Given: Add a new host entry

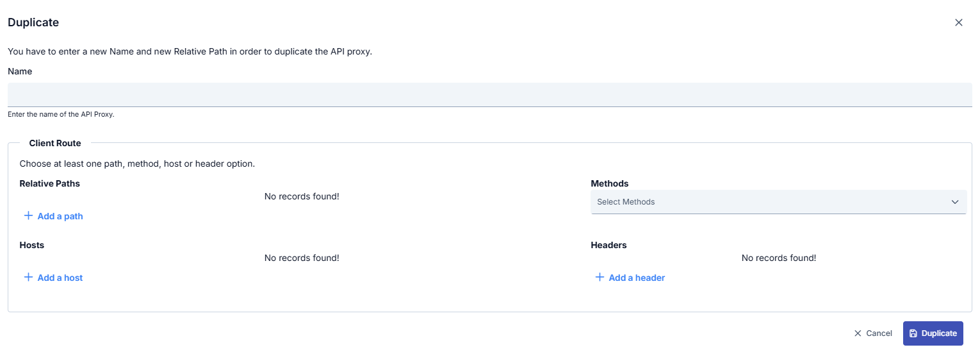Looking at the screenshot, I should (x=60, y=278).
